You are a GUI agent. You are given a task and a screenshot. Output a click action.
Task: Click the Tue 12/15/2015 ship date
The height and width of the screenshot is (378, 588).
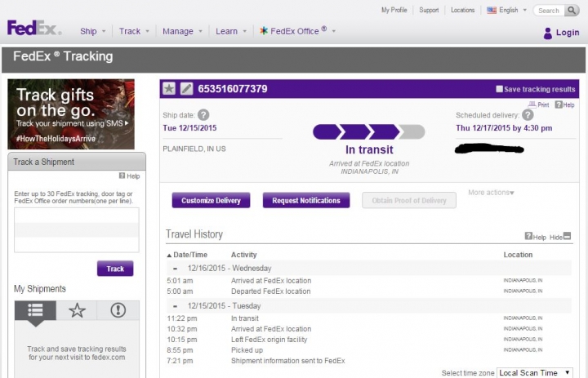click(189, 128)
